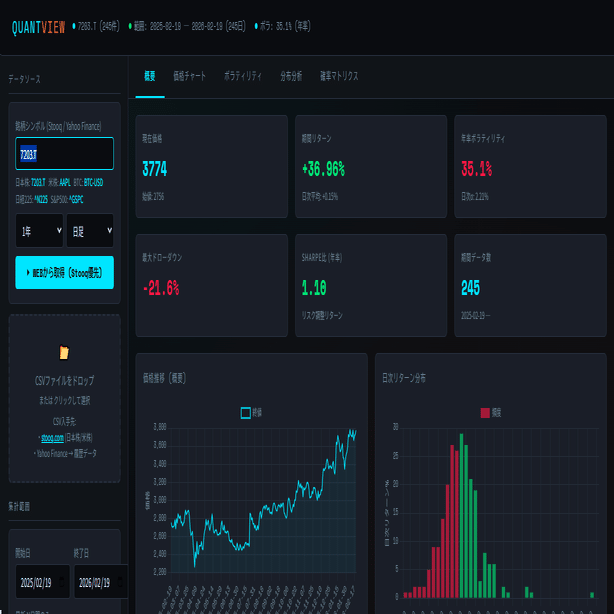The width and height of the screenshot is (614, 614).
Task: Click the QUANTVIEW logo
Action: coord(38,27)
